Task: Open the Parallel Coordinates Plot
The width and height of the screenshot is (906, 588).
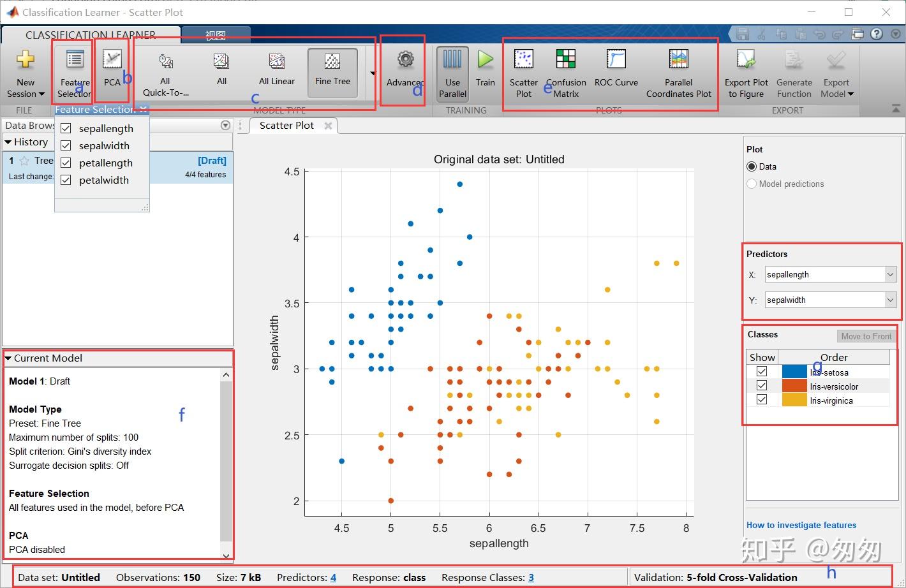Action: pos(678,70)
